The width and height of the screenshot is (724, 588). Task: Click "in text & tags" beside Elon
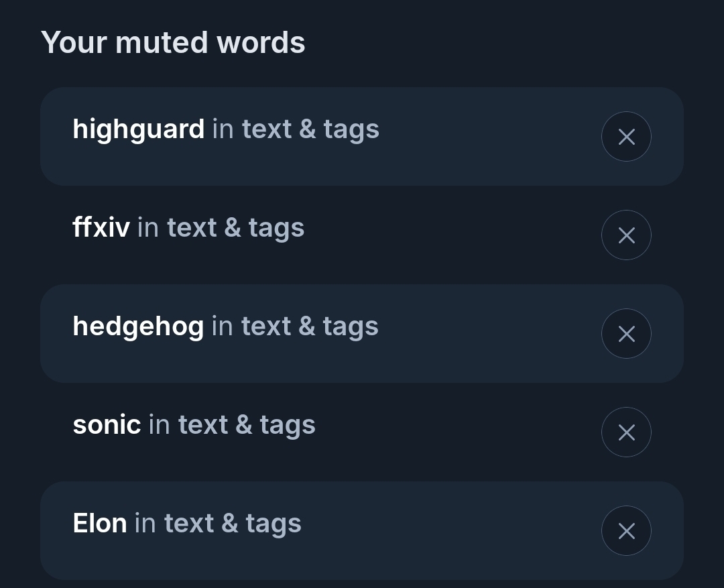[x=218, y=524]
